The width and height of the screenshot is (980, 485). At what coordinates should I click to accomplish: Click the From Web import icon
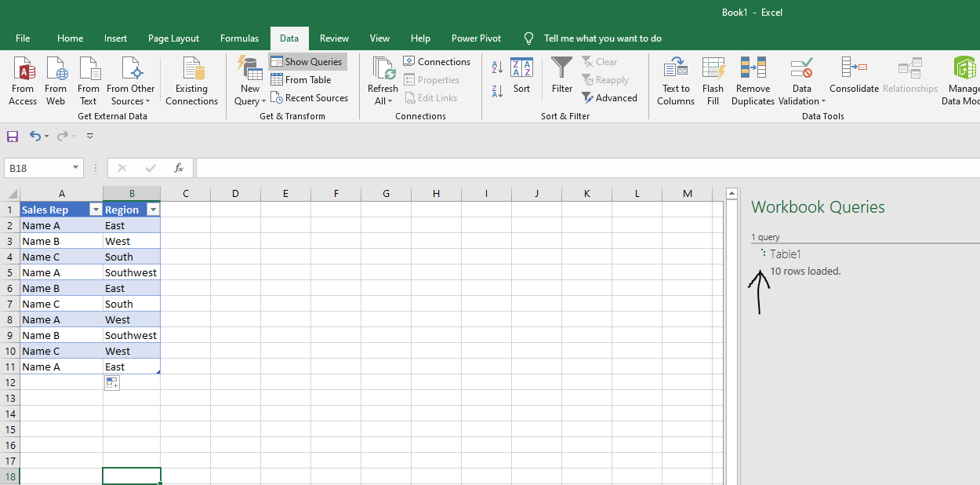point(56,69)
